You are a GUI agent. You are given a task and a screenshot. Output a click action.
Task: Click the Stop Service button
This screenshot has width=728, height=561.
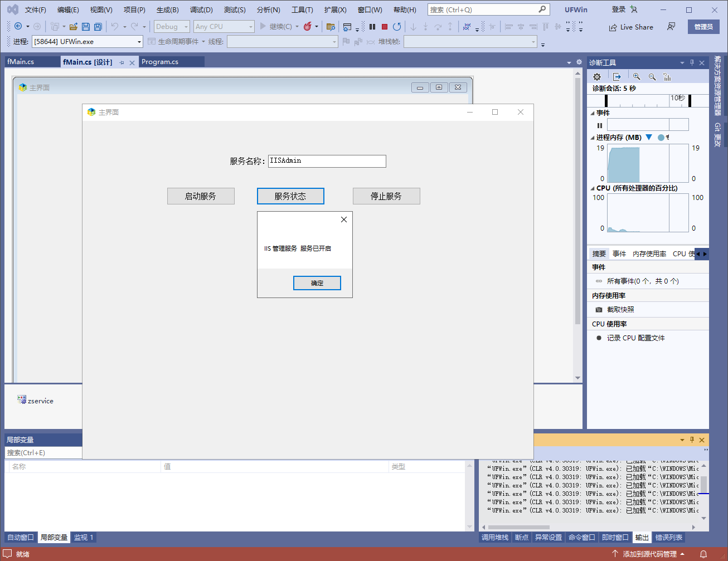pyautogui.click(x=386, y=196)
